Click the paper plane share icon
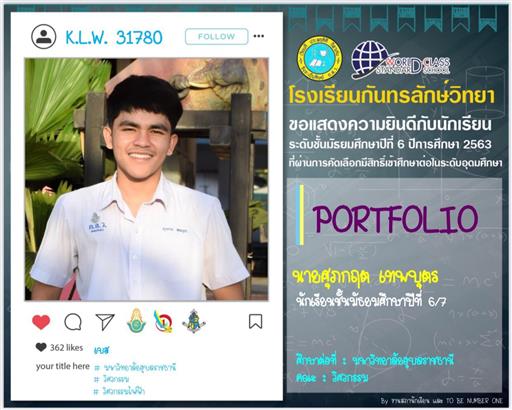This screenshot has height=410, width=512. point(105,322)
